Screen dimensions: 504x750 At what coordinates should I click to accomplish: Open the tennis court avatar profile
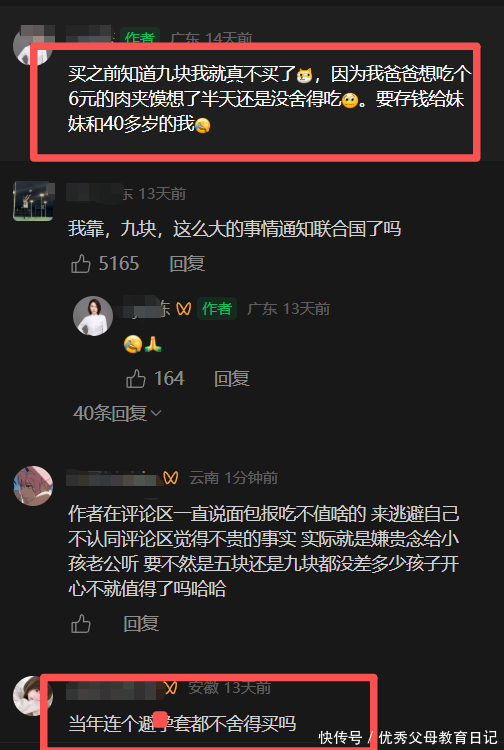33,201
